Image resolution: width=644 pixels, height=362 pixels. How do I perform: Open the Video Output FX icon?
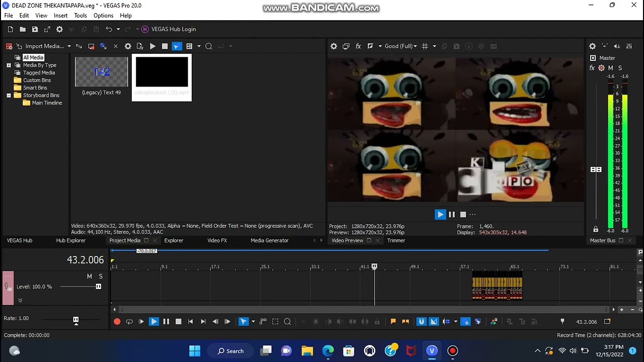point(358,46)
